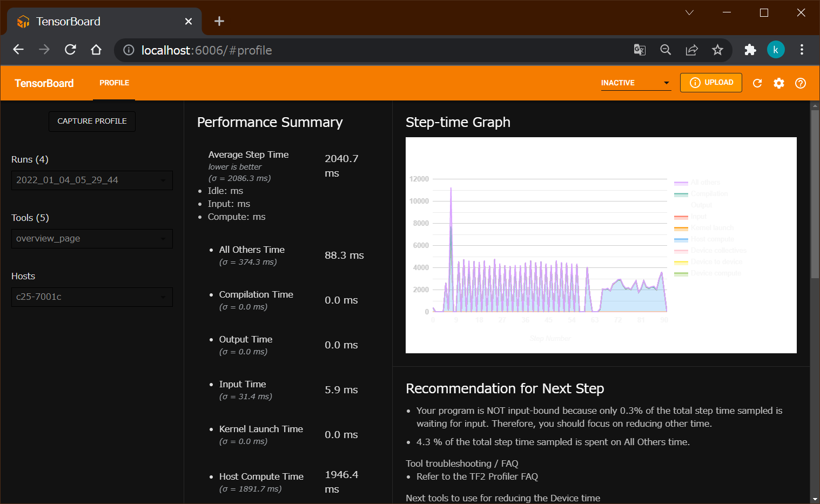Go forward in browser history
Screen dimensions: 820x504
pyautogui.click(x=44, y=50)
